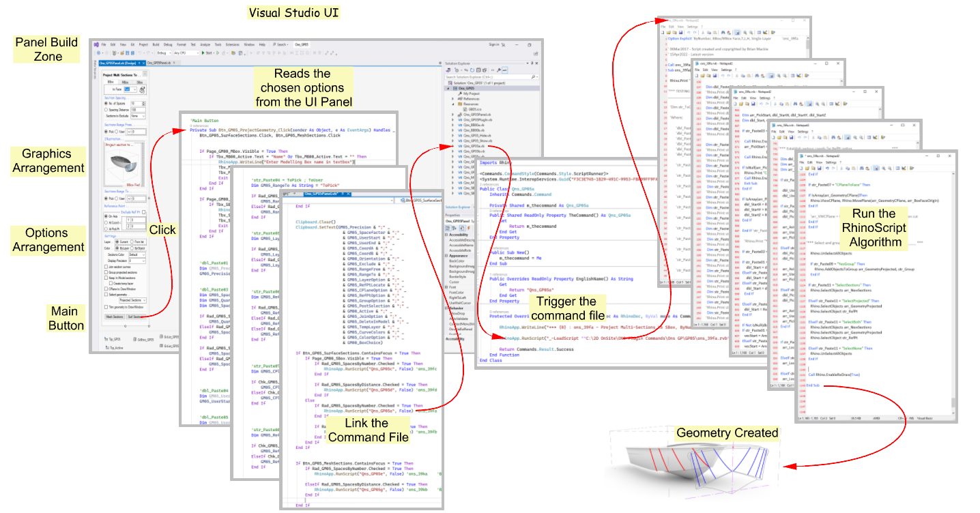Click 'Sign in' in Visual Studio title bar

point(494,44)
